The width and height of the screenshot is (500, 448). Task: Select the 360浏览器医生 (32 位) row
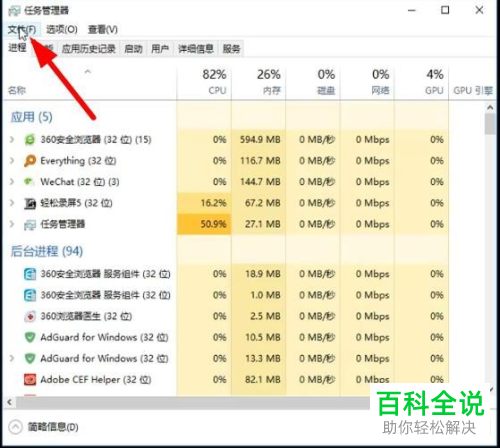(x=227, y=316)
